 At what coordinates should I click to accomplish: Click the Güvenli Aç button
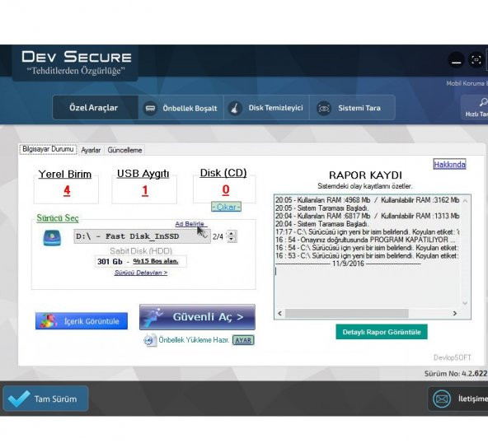pos(197,317)
